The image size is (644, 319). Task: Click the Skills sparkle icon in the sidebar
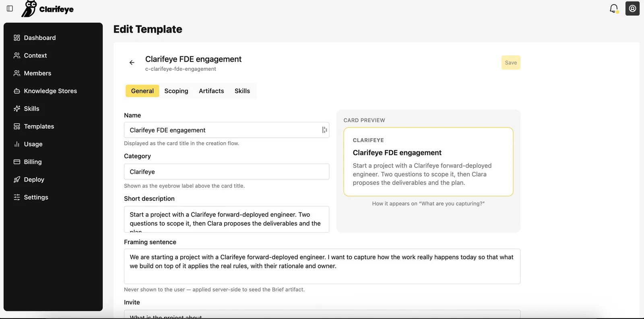17,109
